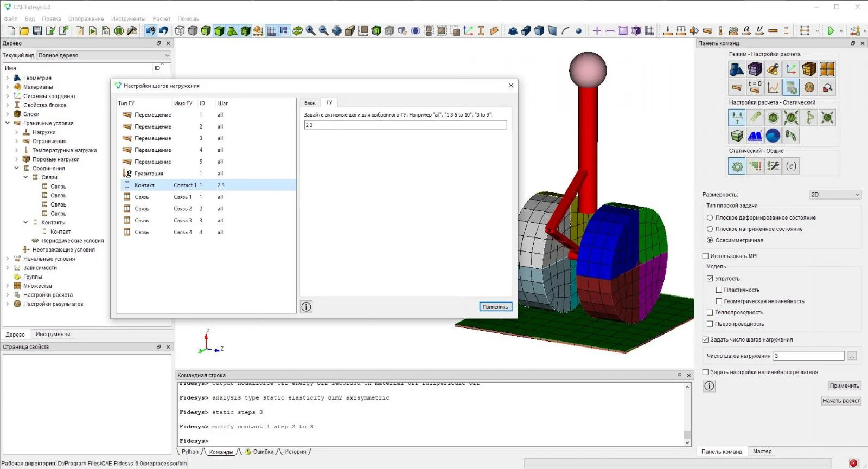
Task: Switch to the Ошибки tab
Action: coord(259,452)
